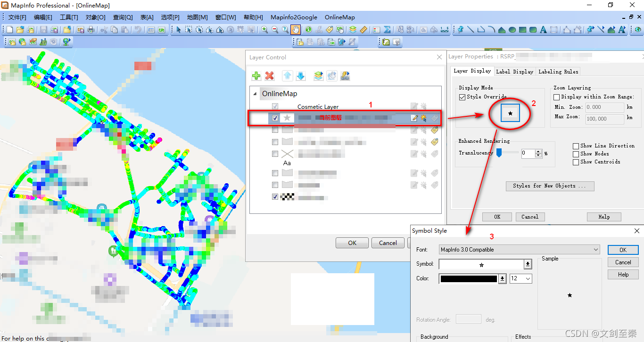Click the Open folder toolbar icon
644x342 pixels.
click(20, 30)
